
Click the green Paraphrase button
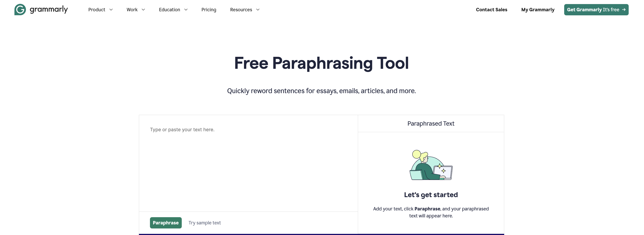[x=166, y=223]
